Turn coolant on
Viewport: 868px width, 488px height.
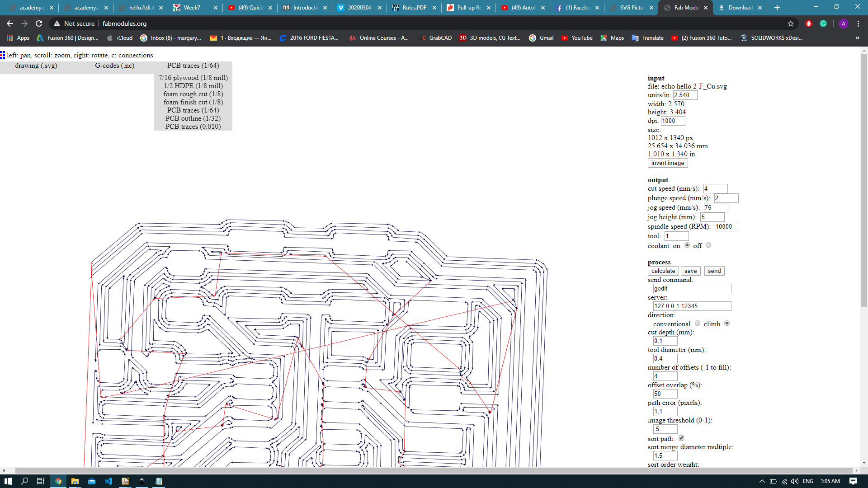click(687, 245)
